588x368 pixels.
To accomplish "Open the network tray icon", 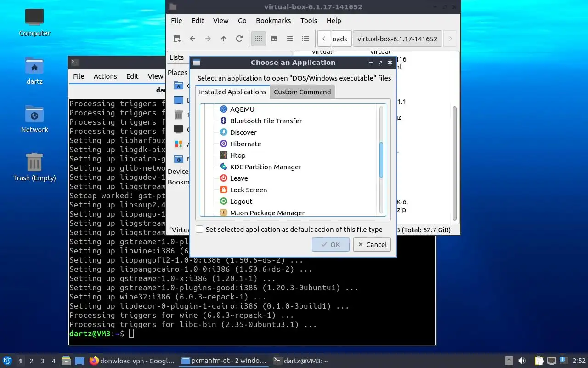I will [551, 361].
